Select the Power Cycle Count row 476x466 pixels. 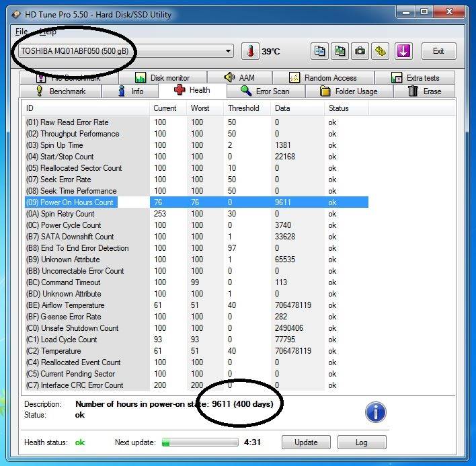click(x=196, y=225)
